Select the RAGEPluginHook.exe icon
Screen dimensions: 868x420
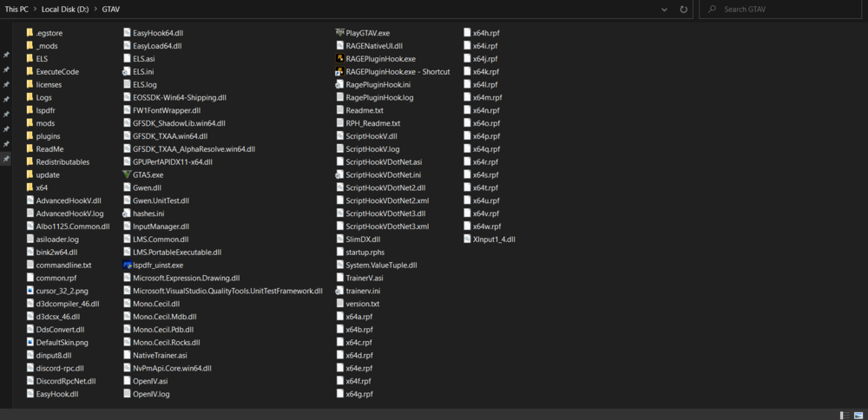340,59
